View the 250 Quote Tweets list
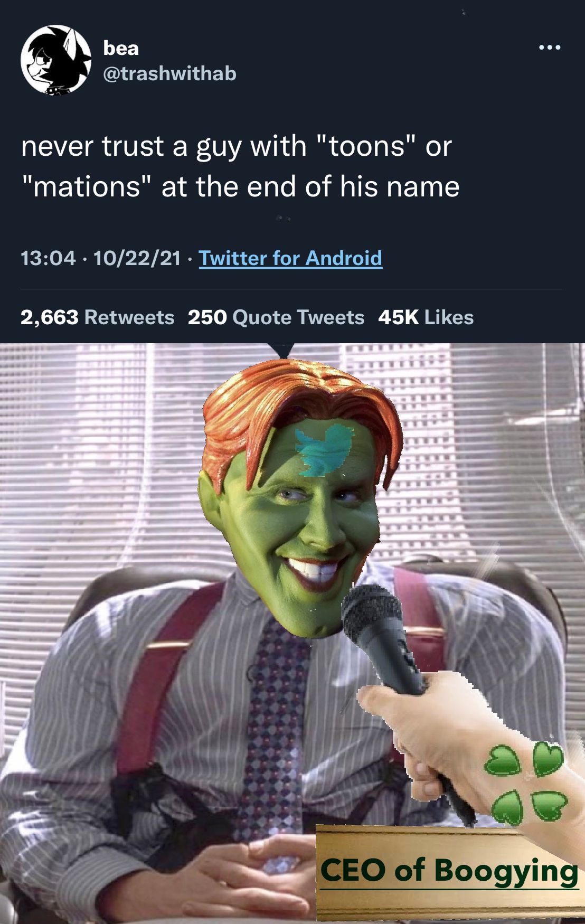Viewport: 585px width, 924px height. [276, 317]
